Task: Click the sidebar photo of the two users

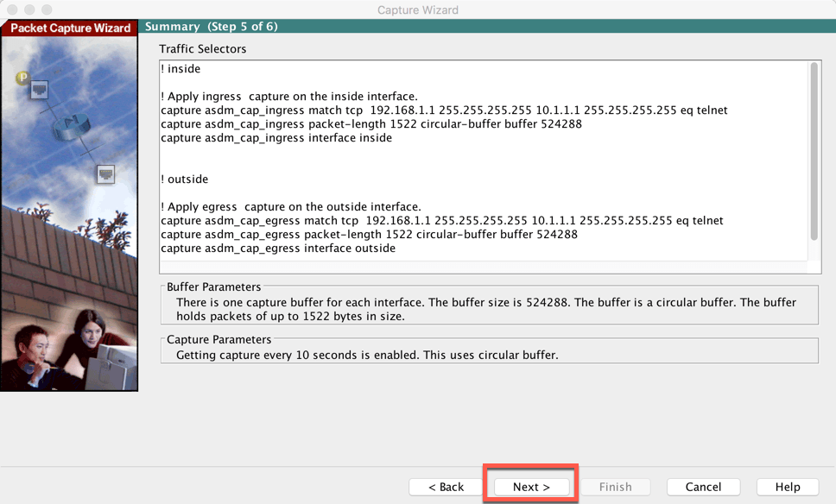Action: (69, 354)
